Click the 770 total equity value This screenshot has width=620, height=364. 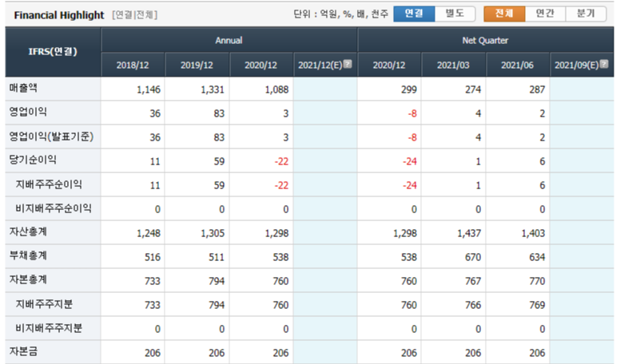(x=537, y=281)
